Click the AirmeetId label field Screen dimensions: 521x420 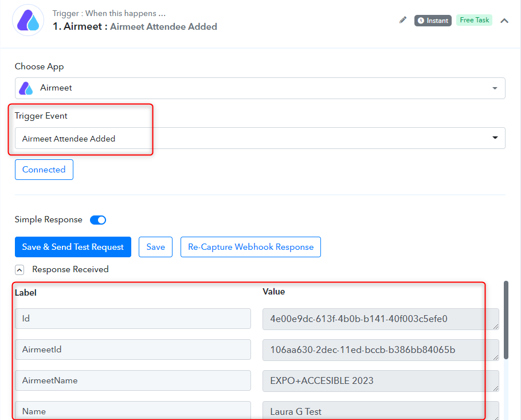click(x=132, y=350)
